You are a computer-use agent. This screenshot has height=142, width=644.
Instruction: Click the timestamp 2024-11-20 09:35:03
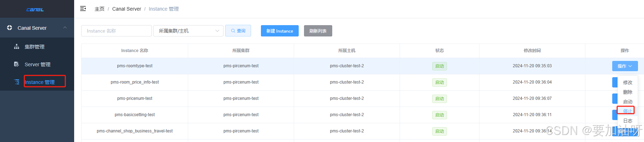[532, 66]
